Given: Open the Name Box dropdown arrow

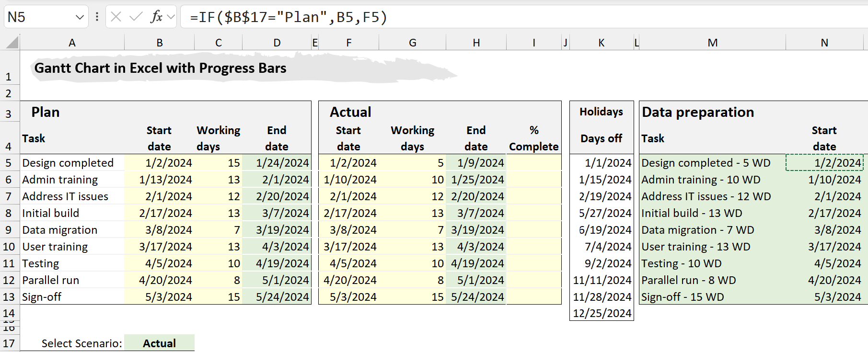Looking at the screenshot, I should pos(80,18).
